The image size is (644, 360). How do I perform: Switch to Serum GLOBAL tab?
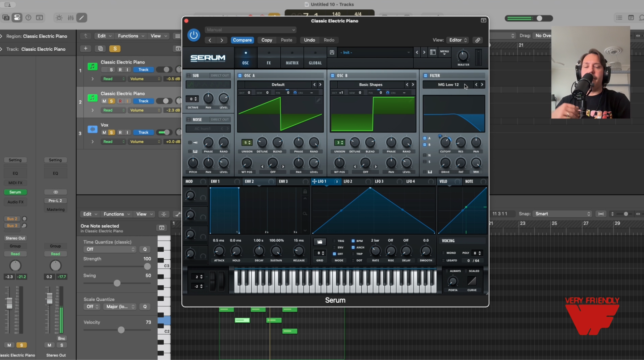(x=315, y=57)
